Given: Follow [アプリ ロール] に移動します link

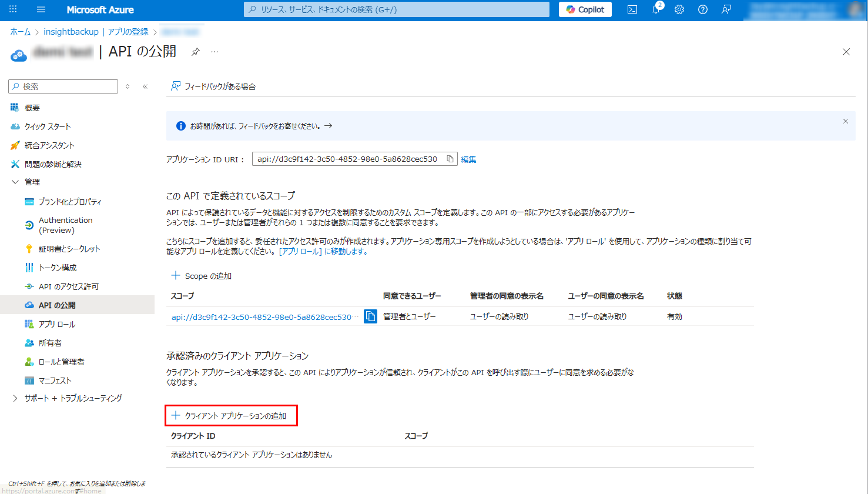Looking at the screenshot, I should point(323,251).
